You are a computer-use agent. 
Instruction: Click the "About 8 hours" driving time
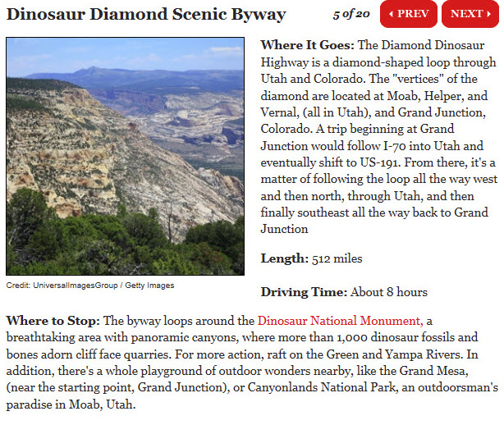tap(388, 291)
